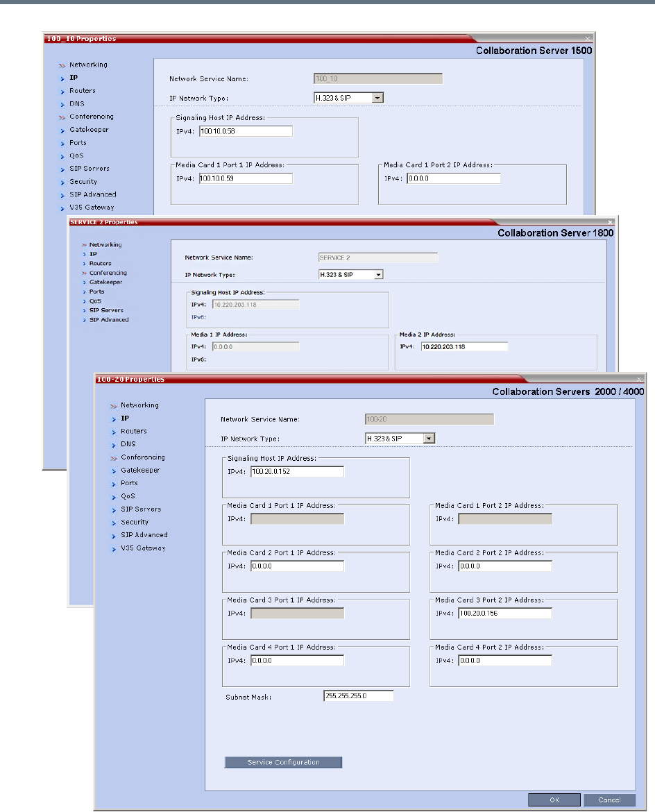Image resolution: width=655 pixels, height=812 pixels.
Task: Click the Service Configuration button
Action: tap(283, 762)
